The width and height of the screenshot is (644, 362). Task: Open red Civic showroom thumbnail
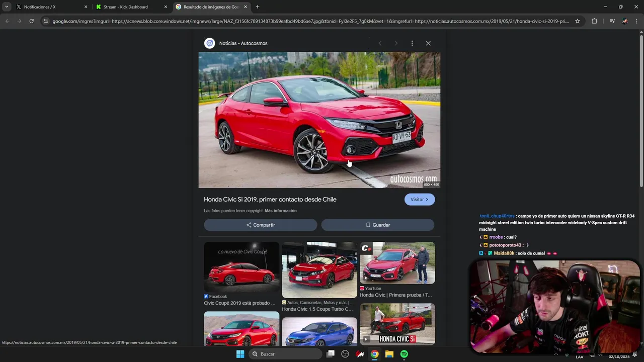tap(319, 270)
